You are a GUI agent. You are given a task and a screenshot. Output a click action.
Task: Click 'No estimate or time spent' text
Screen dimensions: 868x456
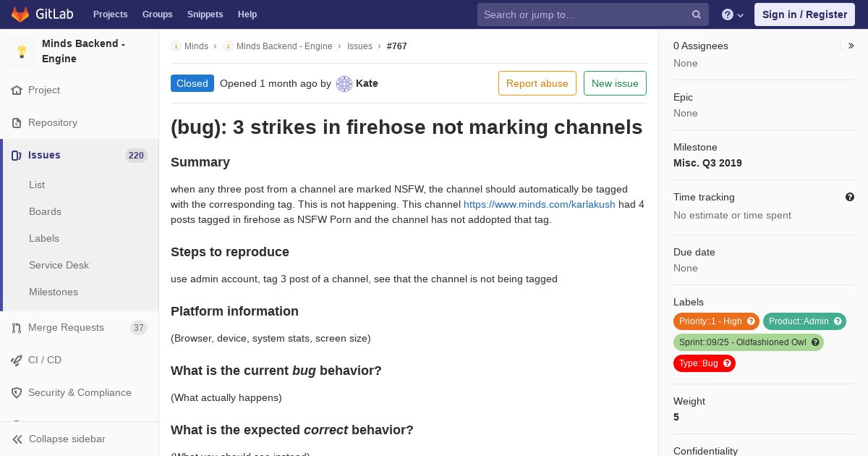click(x=732, y=215)
